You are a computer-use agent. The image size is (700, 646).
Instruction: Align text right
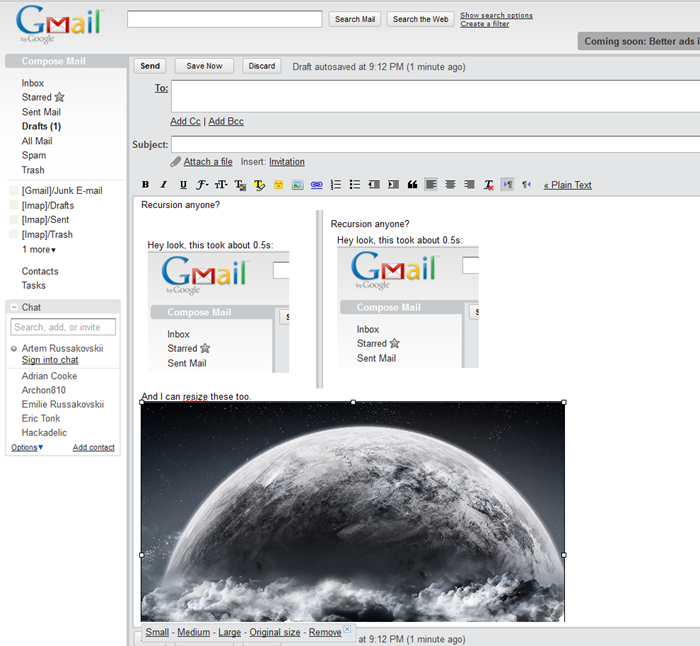pos(469,185)
